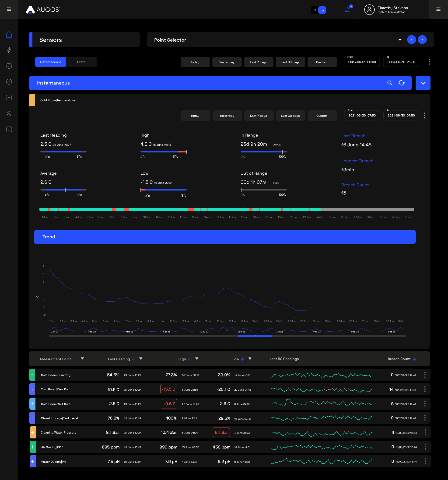Click the Yesterday button in Cold Room panel
This screenshot has height=480, width=448.
pos(227,116)
